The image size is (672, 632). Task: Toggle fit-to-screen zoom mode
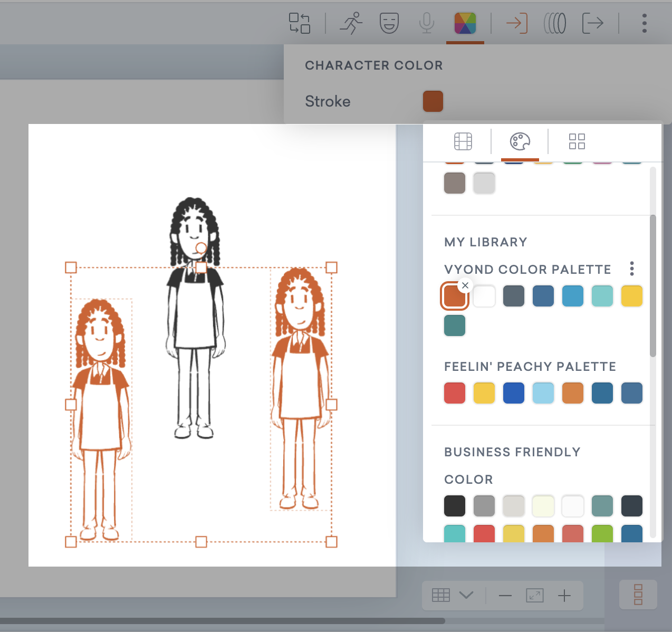[x=534, y=595]
